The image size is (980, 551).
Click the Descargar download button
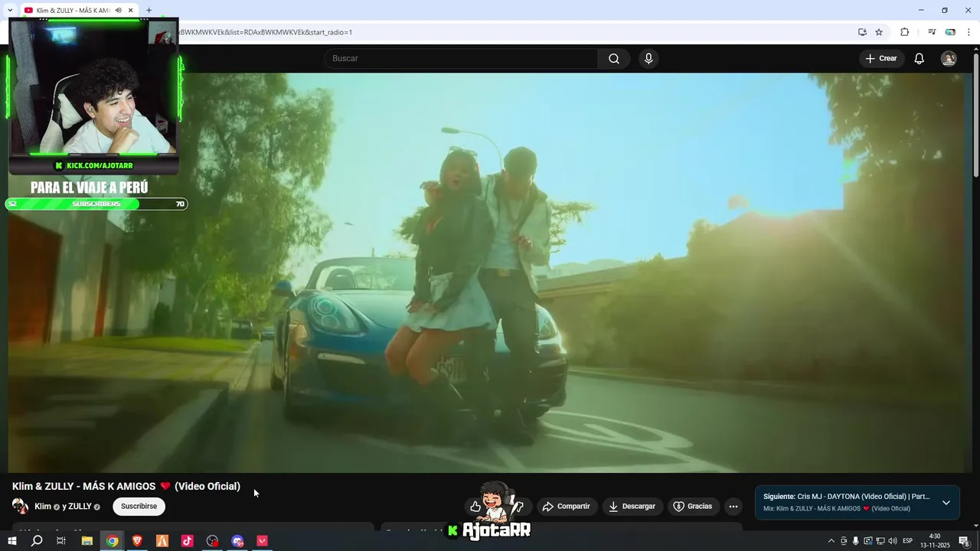tap(632, 507)
